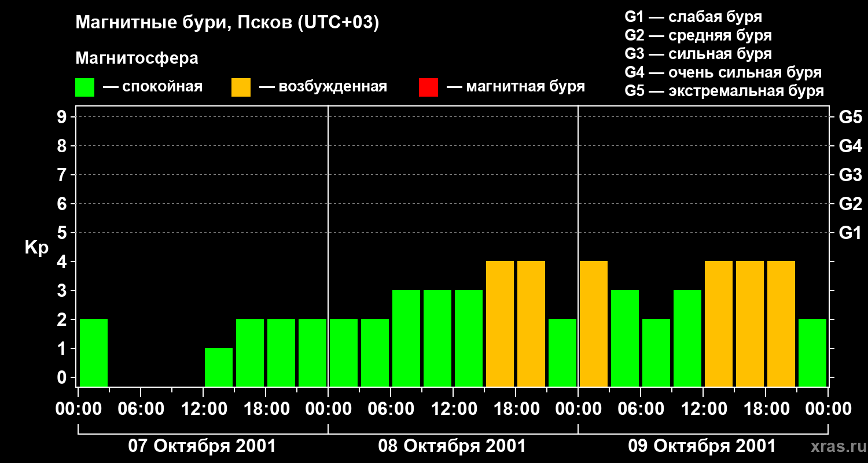Select the line 'G3 — сильная буря'
The height and width of the screenshot is (463, 868).
coord(698,54)
